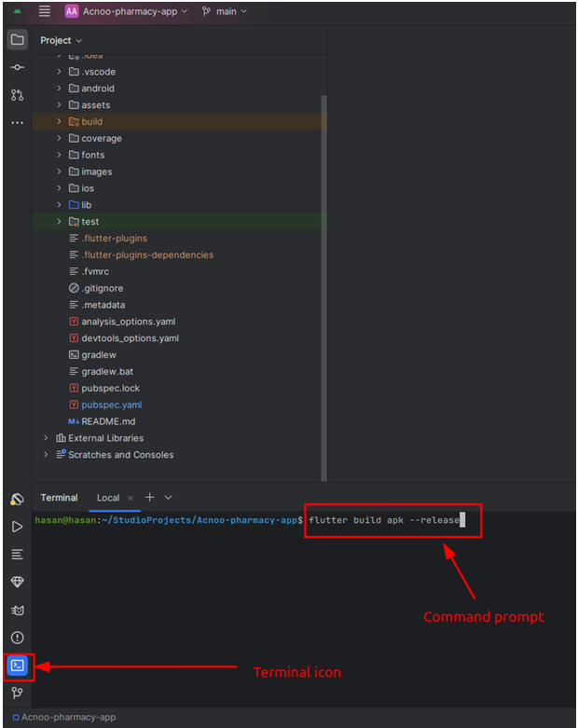Add a new terminal tab
Image resolution: width=578 pixels, height=728 pixels.
149,498
